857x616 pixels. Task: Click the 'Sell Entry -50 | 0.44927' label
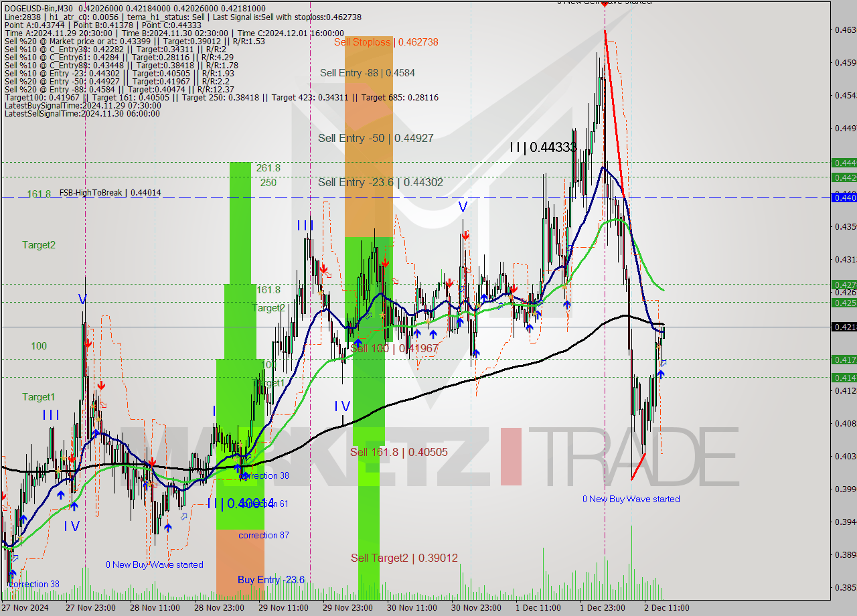376,138
